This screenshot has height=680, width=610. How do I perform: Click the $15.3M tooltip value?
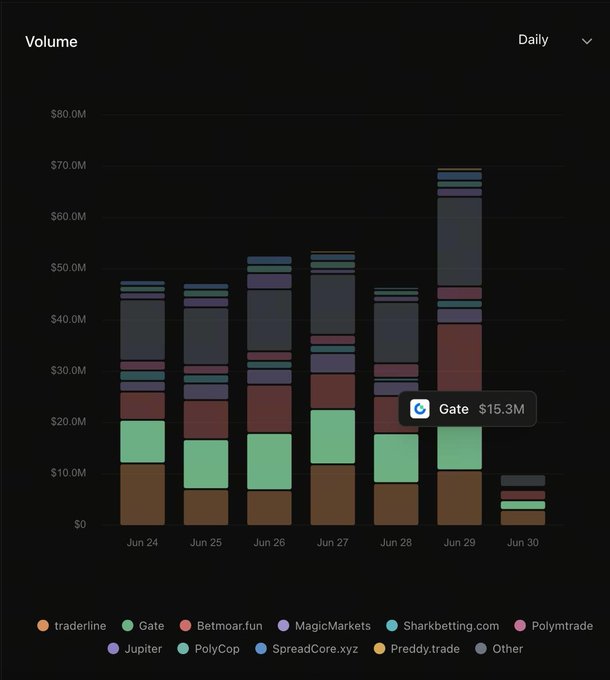click(x=502, y=409)
